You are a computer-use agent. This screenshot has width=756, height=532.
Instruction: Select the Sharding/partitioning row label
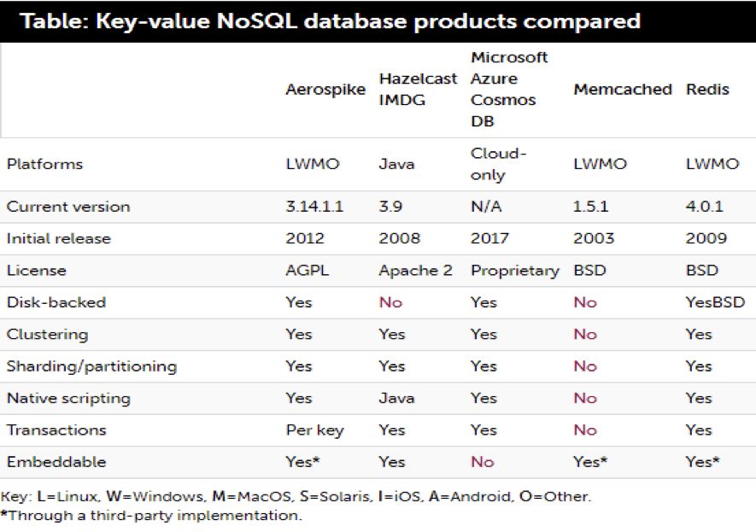click(91, 366)
